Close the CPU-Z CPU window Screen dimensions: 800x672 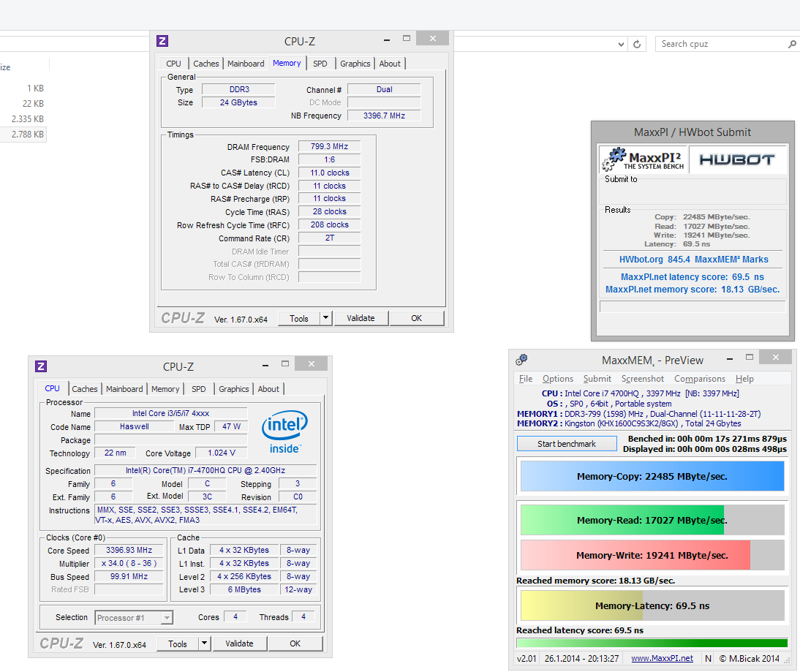[312, 364]
